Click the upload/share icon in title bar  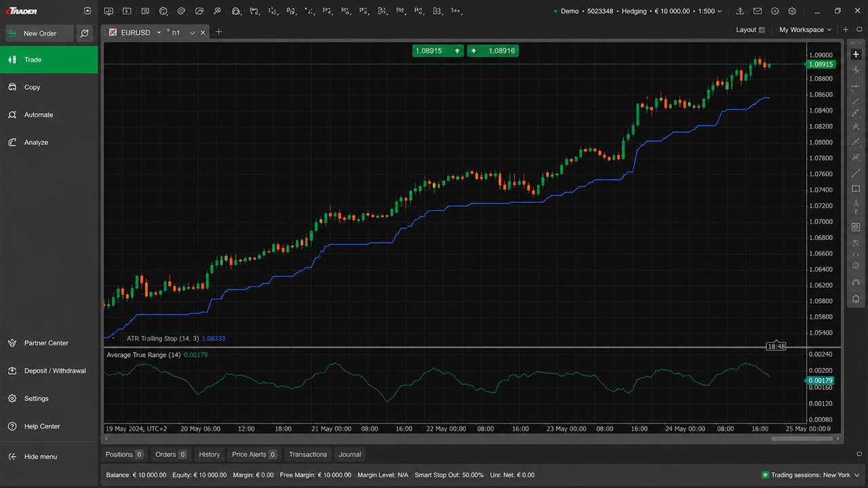[740, 11]
